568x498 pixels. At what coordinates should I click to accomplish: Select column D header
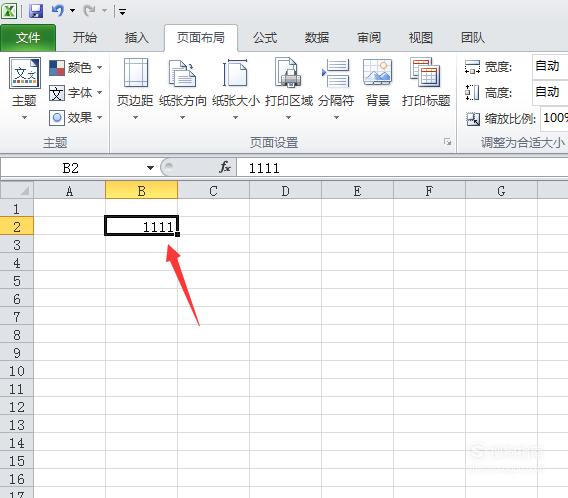point(285,190)
